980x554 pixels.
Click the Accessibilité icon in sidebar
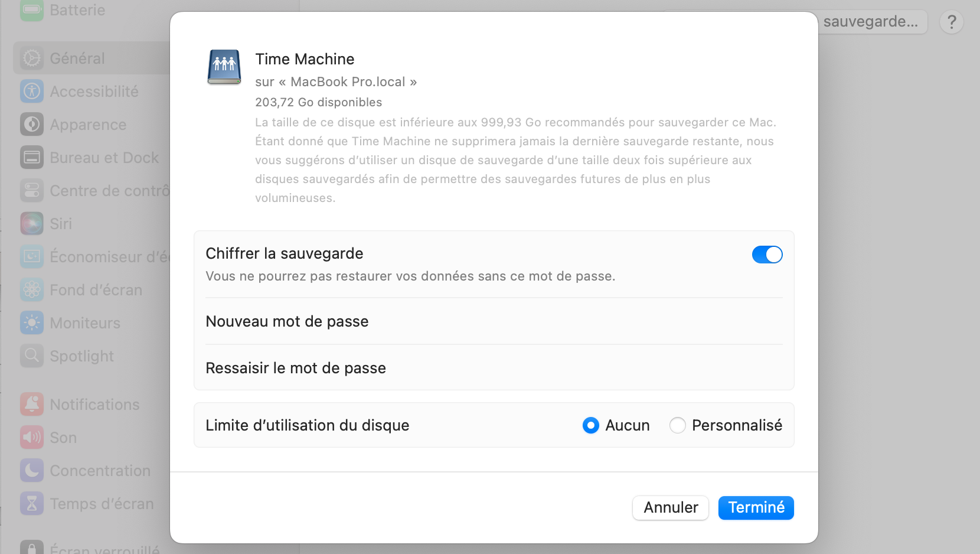pyautogui.click(x=32, y=92)
